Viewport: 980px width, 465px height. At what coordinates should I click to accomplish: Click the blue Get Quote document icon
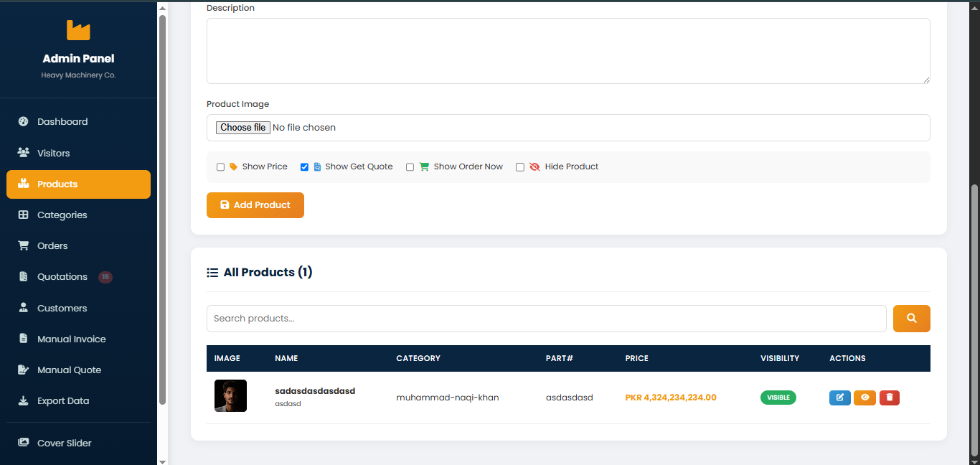pos(317,166)
